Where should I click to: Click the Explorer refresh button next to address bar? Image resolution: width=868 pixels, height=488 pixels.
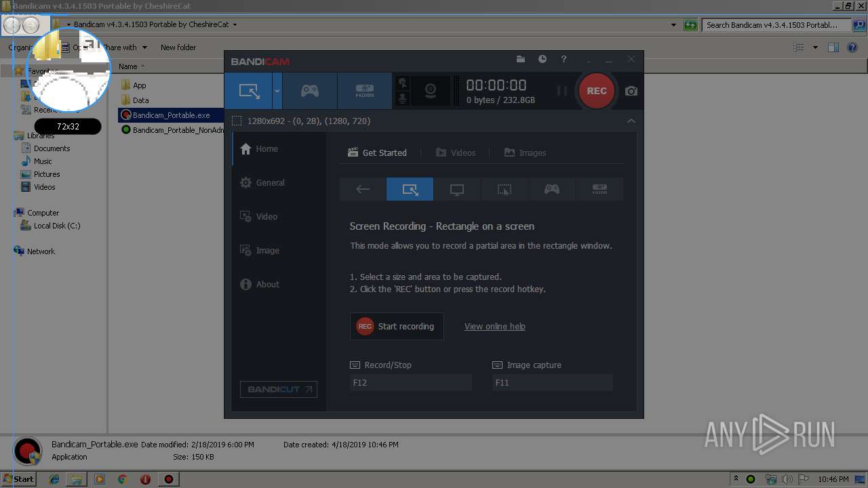click(690, 25)
